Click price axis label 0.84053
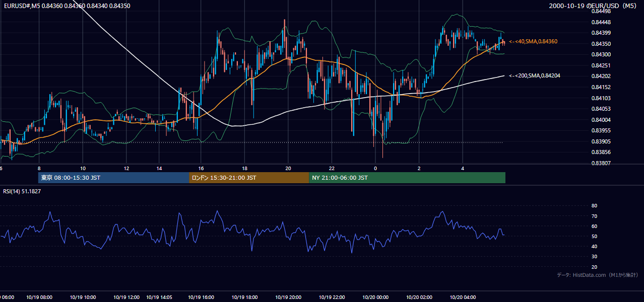Viewport: 644px width, 302px height. [600, 109]
